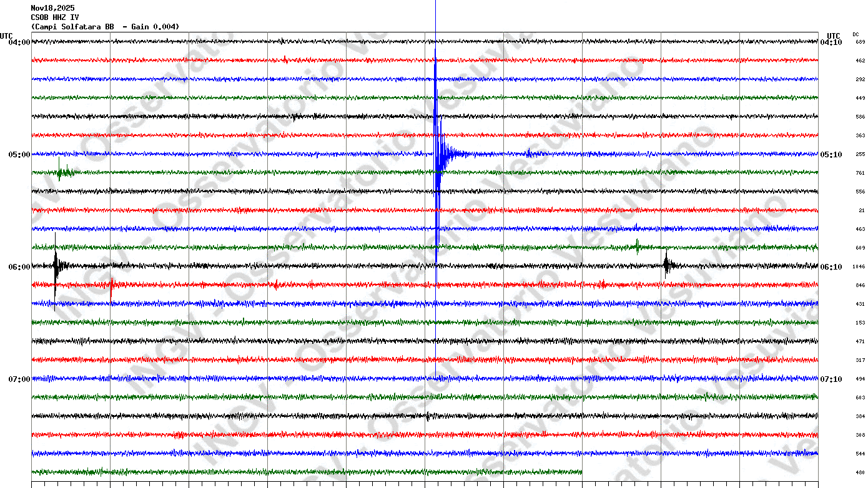Click the DC column header

[x=856, y=34]
